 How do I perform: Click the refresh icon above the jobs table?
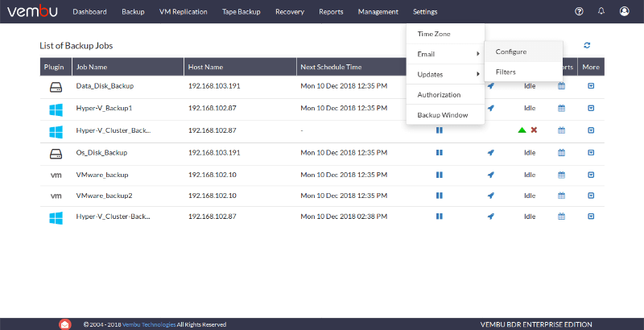coord(587,46)
